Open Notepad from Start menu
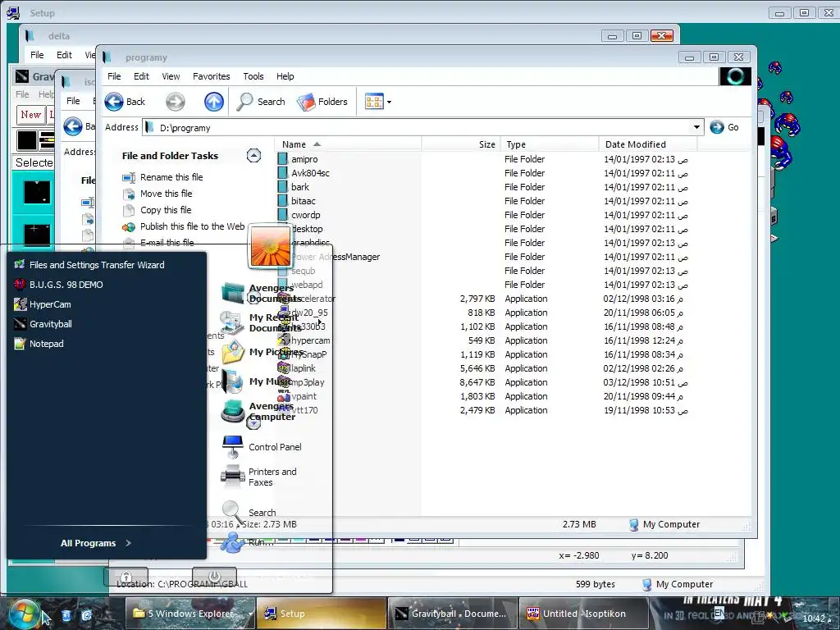Image resolution: width=840 pixels, height=630 pixels. pos(39,344)
